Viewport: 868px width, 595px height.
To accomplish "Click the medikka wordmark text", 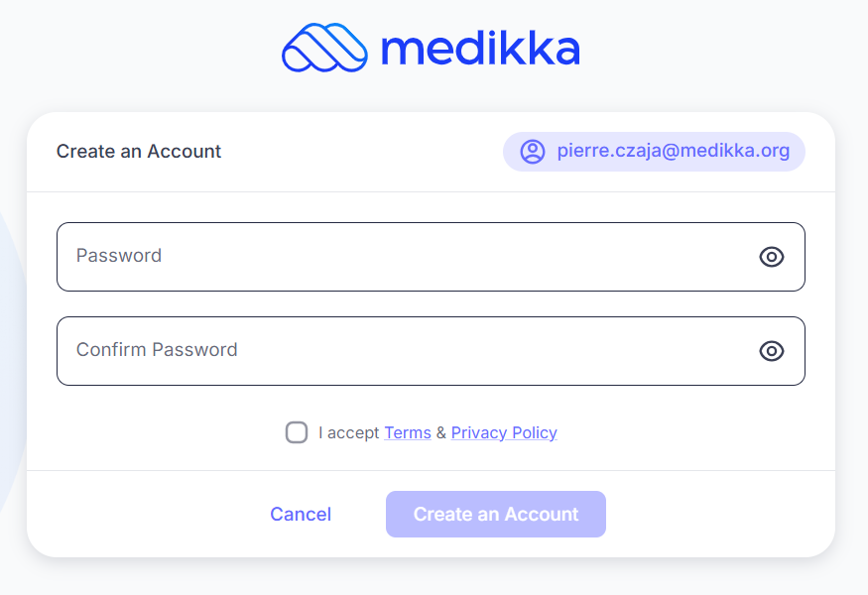I will tap(479, 49).
